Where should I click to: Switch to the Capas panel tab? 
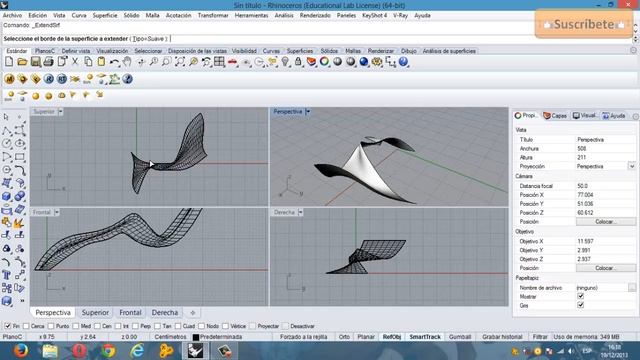[555, 116]
